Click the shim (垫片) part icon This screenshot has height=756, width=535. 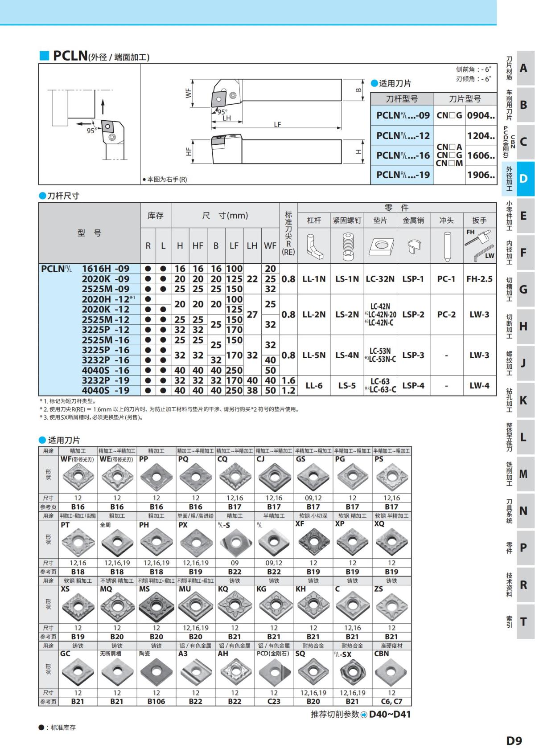380,246
